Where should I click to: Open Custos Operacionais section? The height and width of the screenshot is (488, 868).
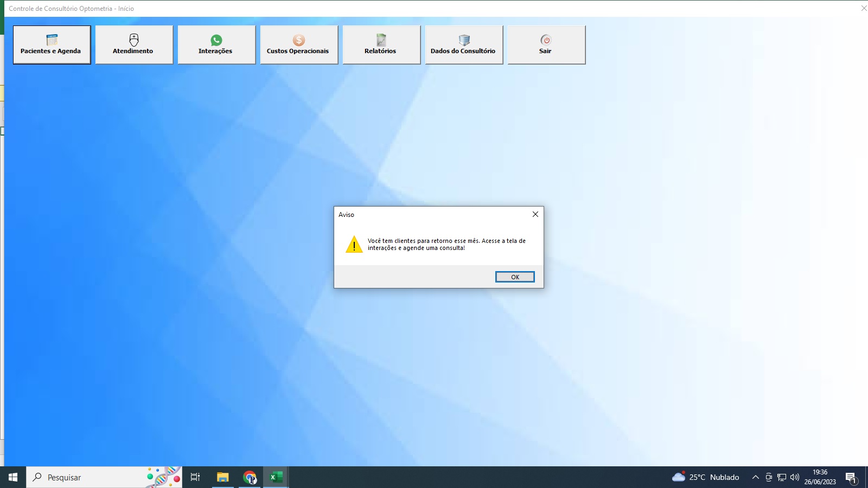[x=299, y=45]
